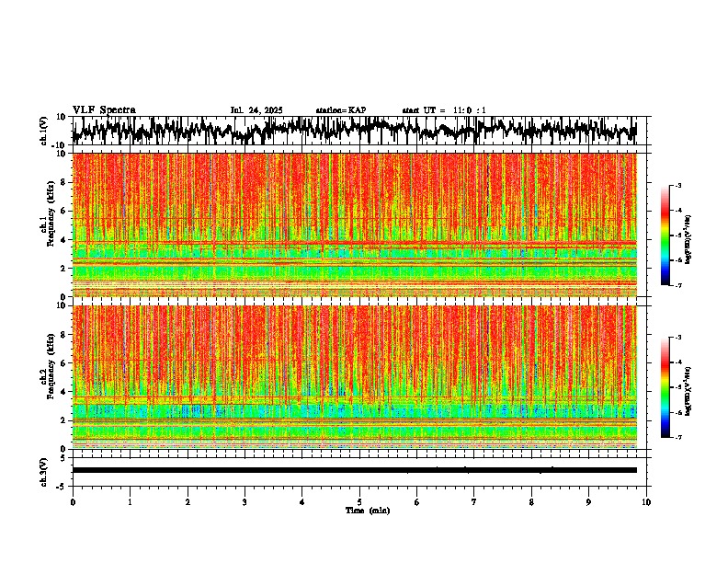This screenshot has width=728, height=563.
Task: Click the ch.1 spectrogram color scale bar
Action: tap(665, 236)
